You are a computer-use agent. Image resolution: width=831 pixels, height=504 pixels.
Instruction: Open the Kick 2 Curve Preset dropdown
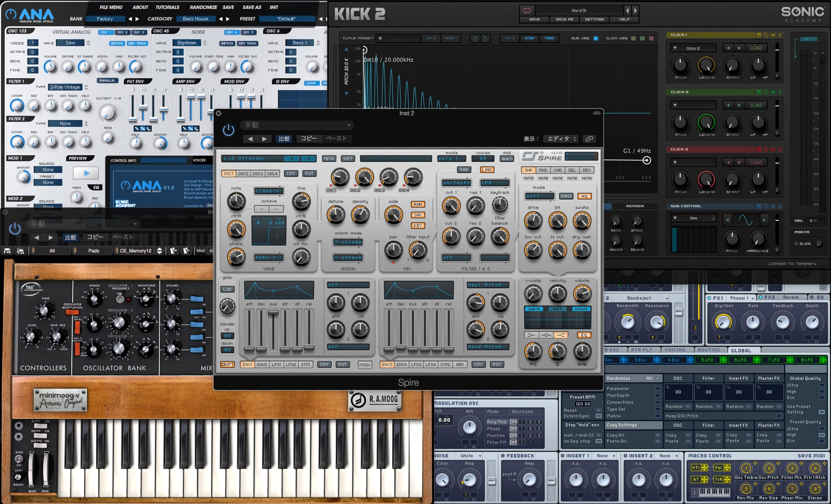[x=398, y=38]
